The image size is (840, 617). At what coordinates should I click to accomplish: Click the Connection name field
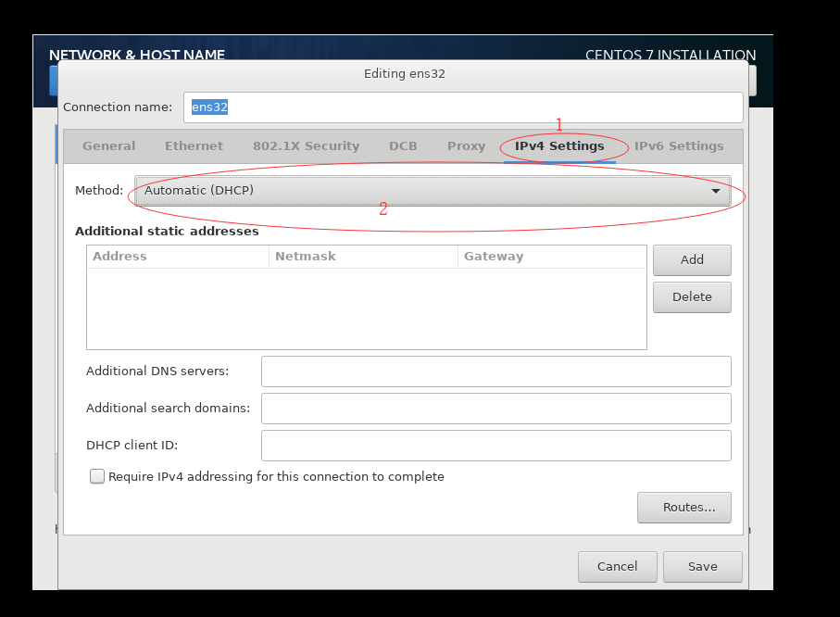(463, 107)
